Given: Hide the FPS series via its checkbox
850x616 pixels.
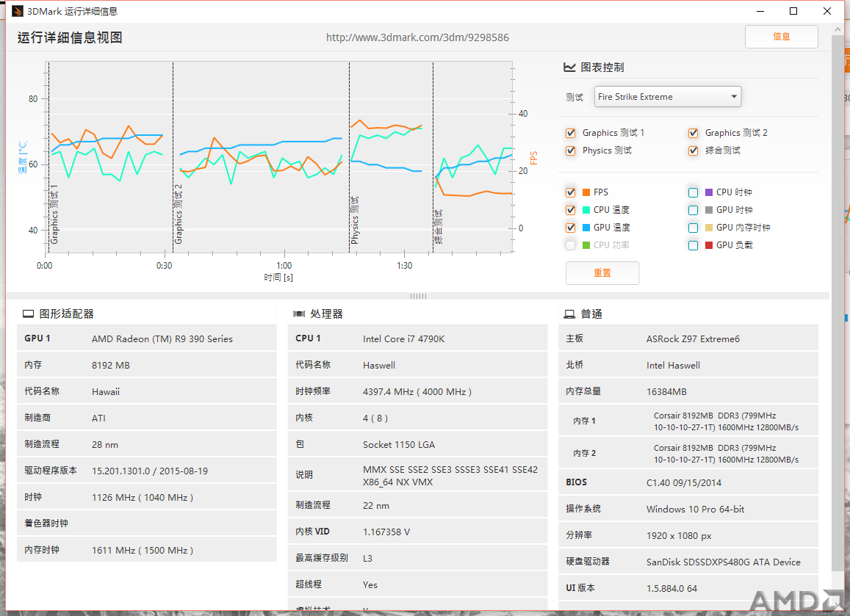Looking at the screenshot, I should (x=570, y=192).
